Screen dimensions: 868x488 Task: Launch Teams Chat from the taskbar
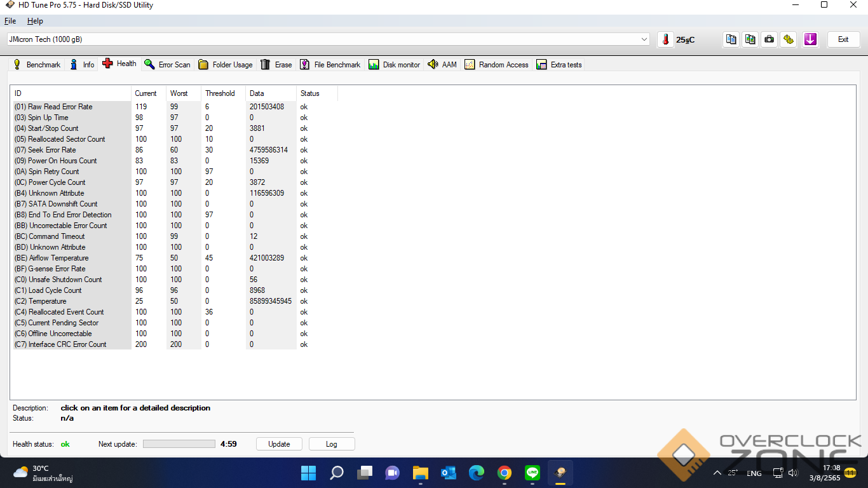pos(393,473)
